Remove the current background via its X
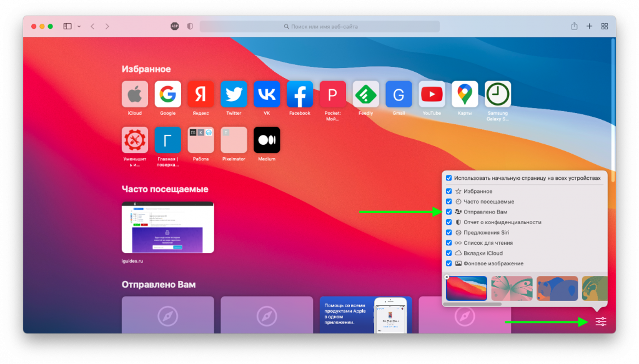The height and width of the screenshot is (364, 639). point(447,277)
